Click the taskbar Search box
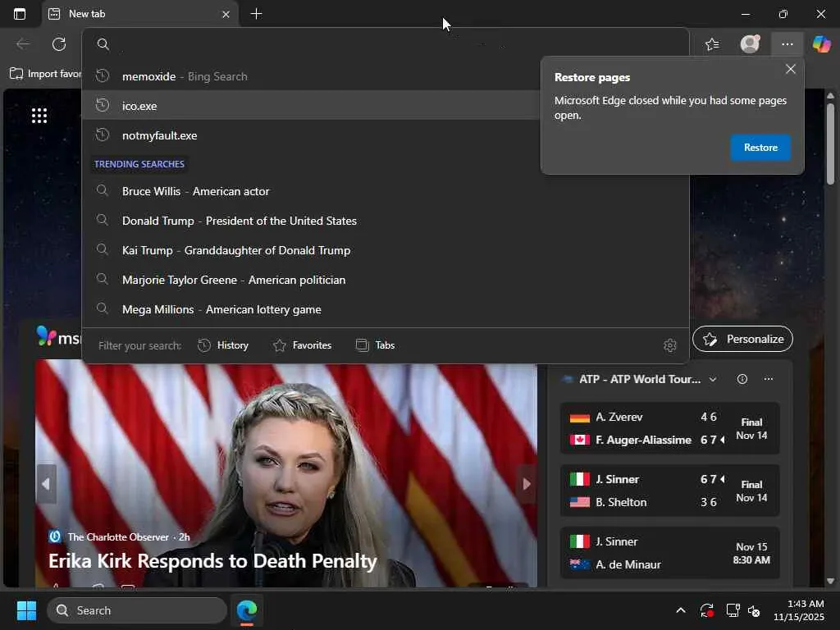 coord(137,610)
